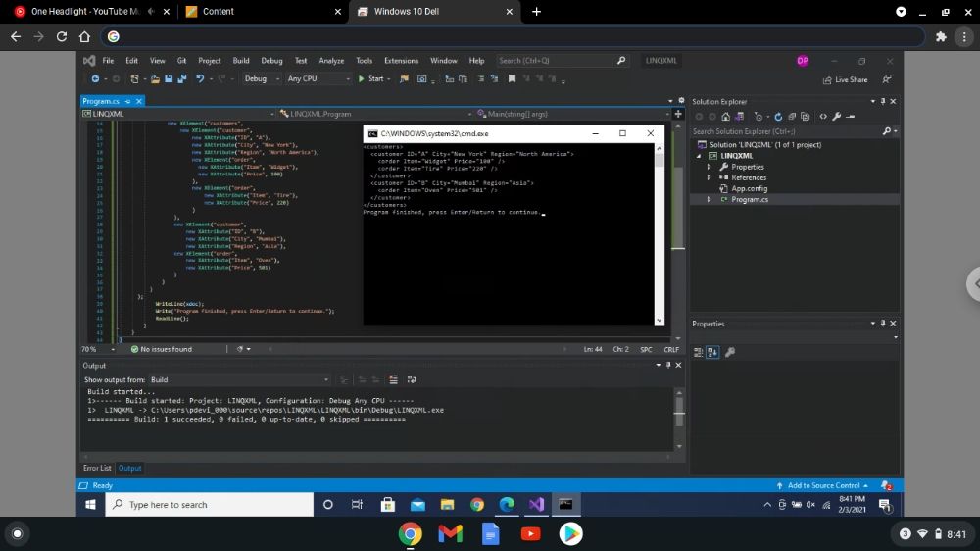
Task: Click Windows Type here to search box
Action: coord(210,504)
